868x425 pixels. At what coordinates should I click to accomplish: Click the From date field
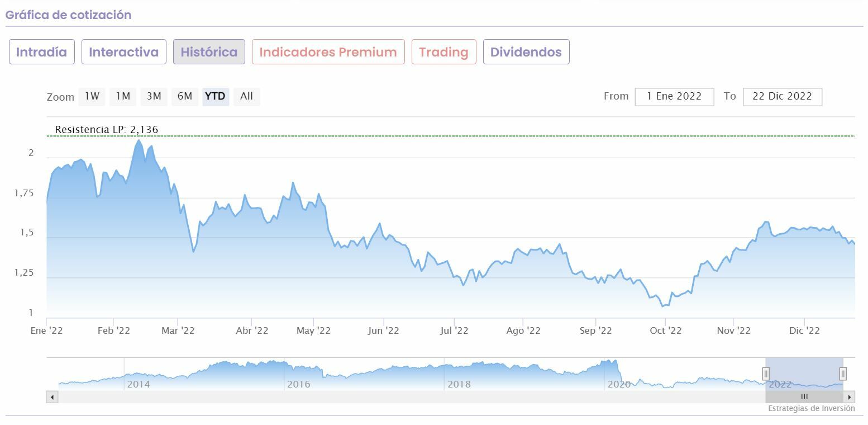pos(674,96)
